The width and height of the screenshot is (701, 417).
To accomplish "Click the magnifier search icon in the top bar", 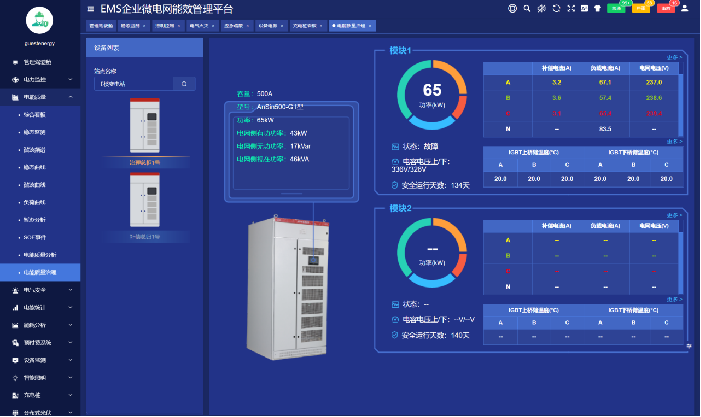I will tap(529, 8).
